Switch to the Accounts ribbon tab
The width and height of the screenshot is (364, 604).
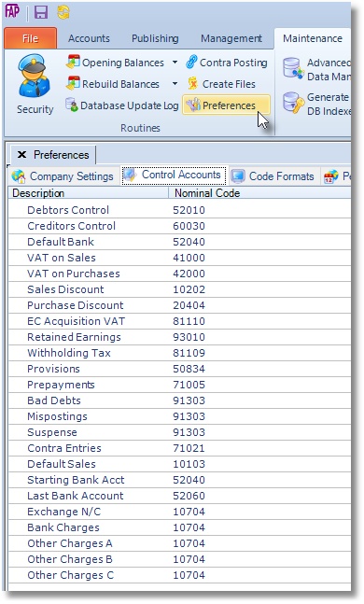tap(89, 38)
